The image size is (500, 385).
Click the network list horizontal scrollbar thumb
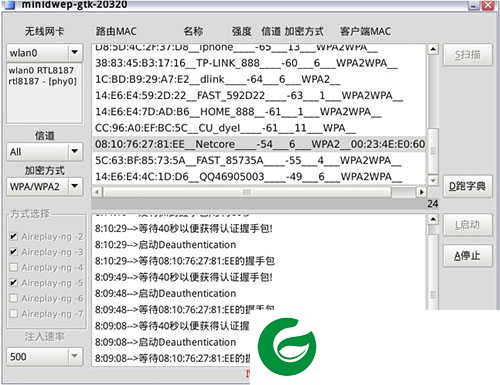pos(247,192)
